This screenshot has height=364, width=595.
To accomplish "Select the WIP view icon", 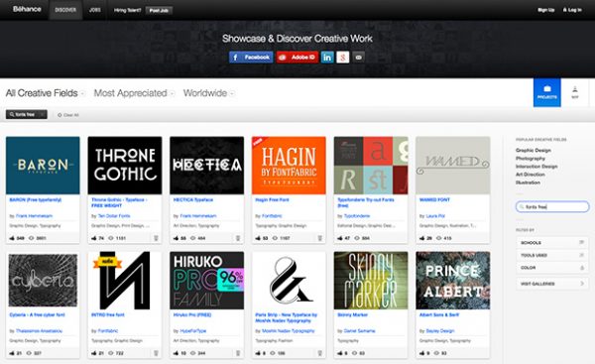I will [x=575, y=92].
